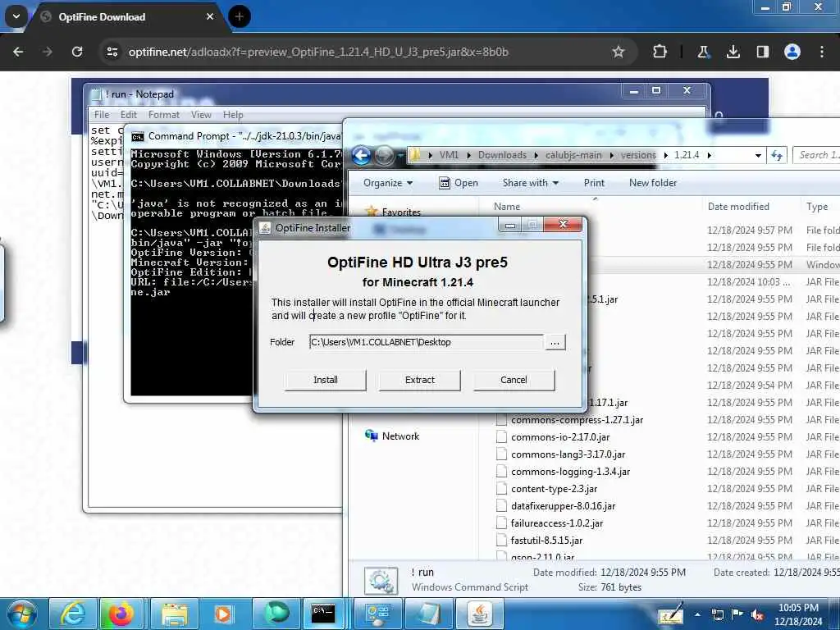This screenshot has height=630, width=840.
Task: Select Favorites in navigation pane
Action: coord(401,212)
